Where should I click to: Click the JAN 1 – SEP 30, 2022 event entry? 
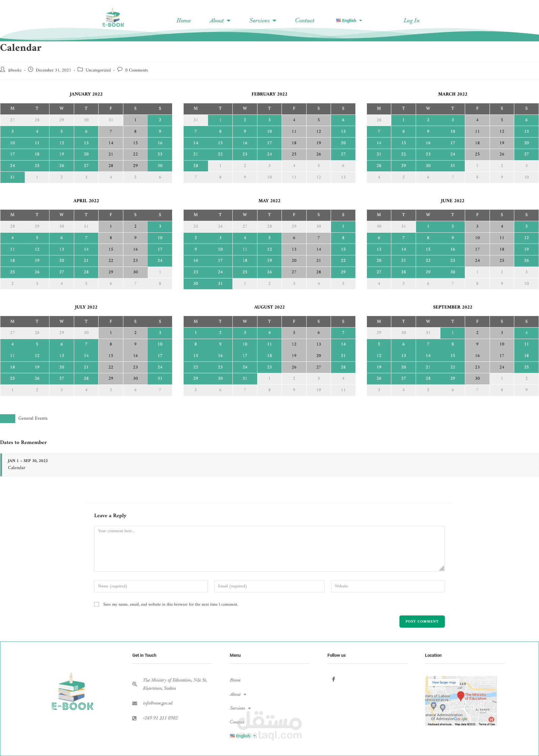click(270, 465)
